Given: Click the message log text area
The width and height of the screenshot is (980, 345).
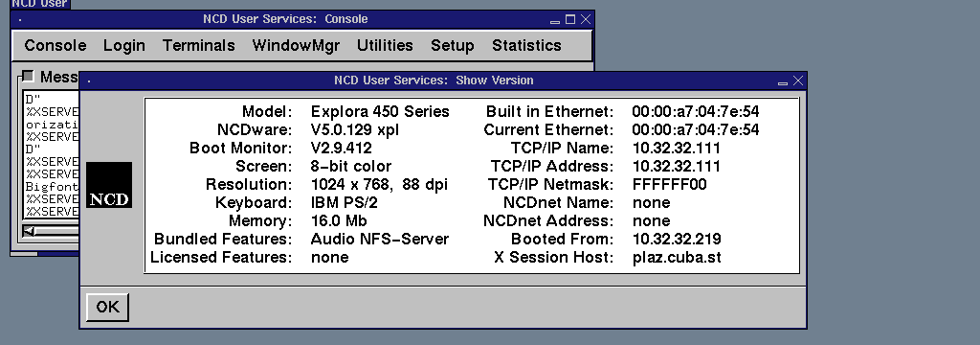Looking at the screenshot, I should [52, 154].
